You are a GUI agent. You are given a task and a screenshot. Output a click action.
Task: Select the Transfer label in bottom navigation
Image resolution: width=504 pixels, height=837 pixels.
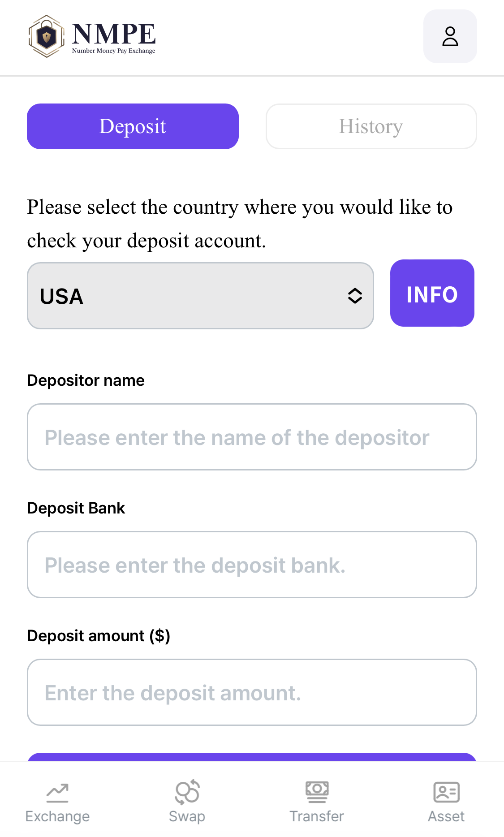tap(317, 816)
